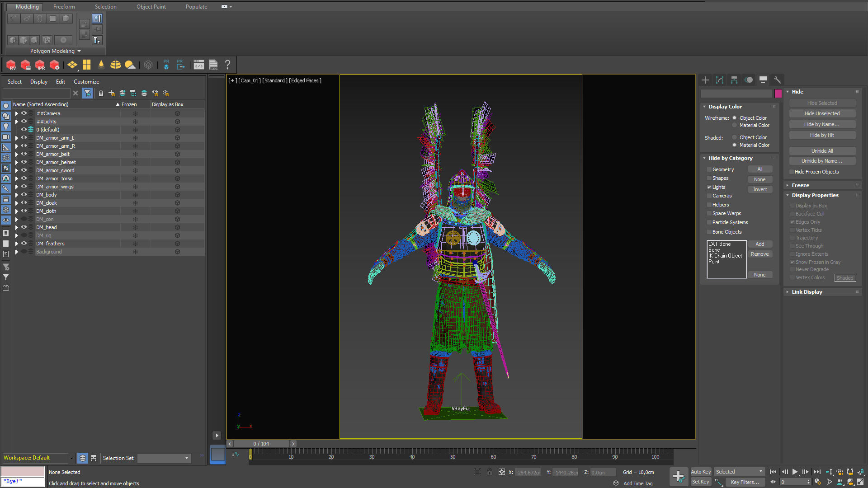This screenshot has width=868, height=488.
Task: Go to the start of animation
Action: 773,472
